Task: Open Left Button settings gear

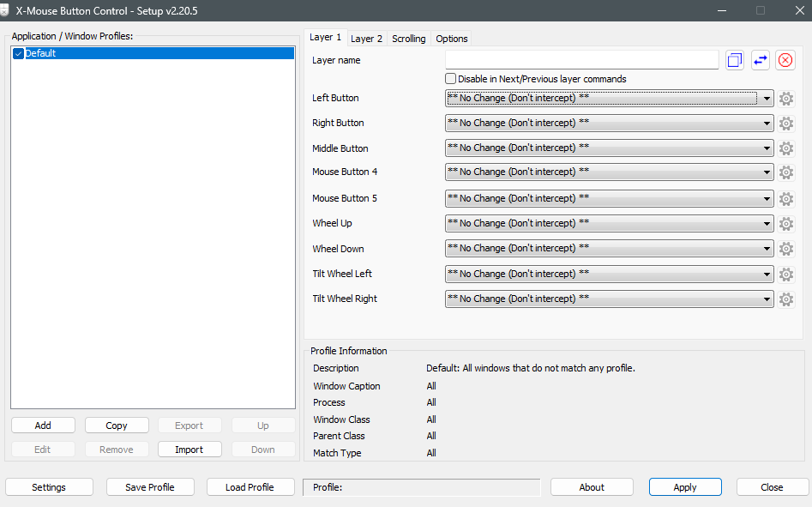Action: 786,99
